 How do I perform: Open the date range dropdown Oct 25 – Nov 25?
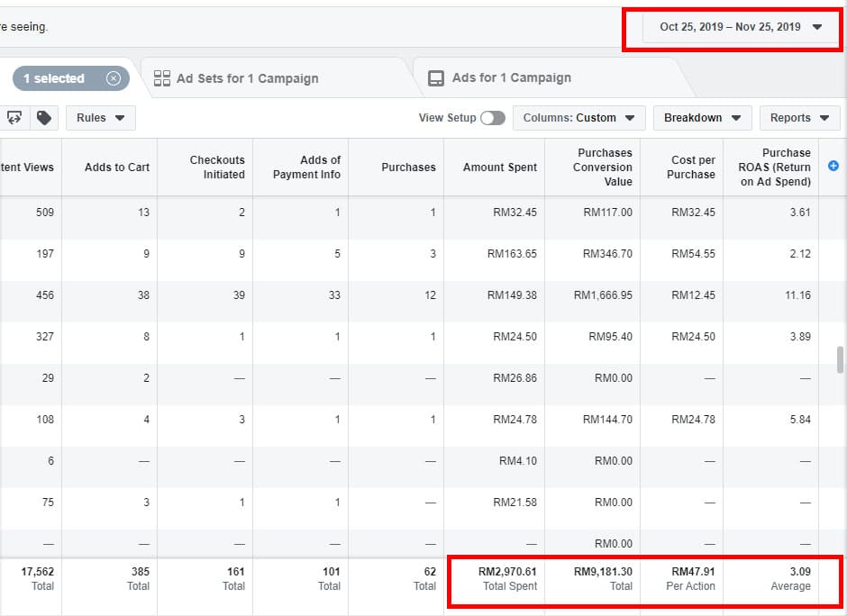[x=740, y=27]
